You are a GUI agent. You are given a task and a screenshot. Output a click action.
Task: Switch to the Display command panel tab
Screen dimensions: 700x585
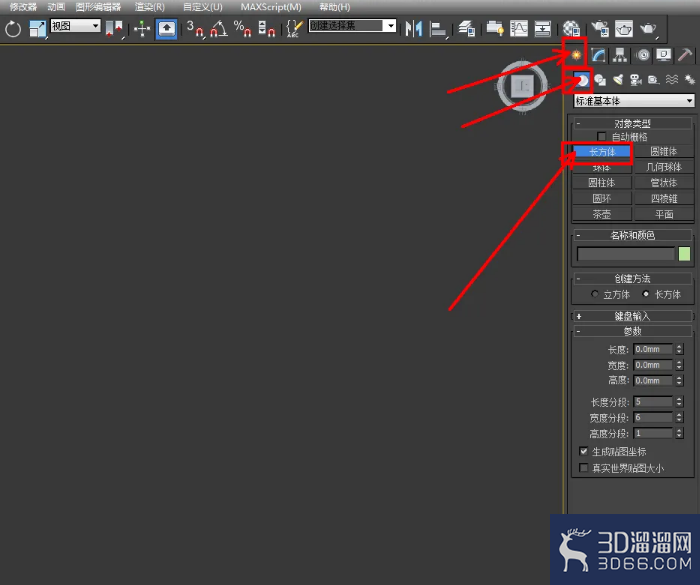664,55
